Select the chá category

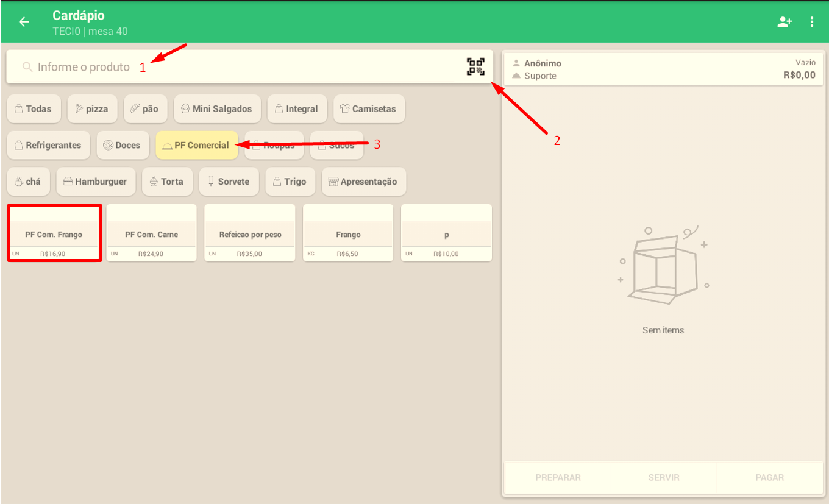(28, 182)
